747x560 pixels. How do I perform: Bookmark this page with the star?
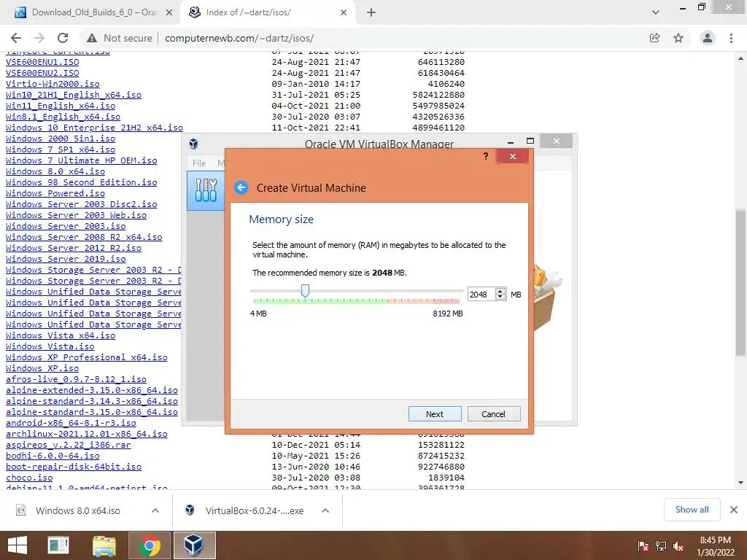point(678,38)
